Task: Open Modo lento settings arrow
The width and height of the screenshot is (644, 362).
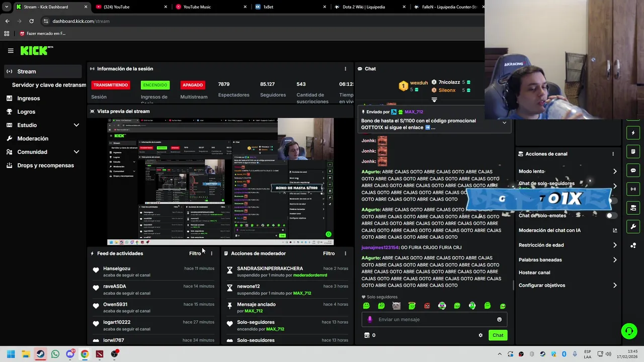Action: (615, 171)
